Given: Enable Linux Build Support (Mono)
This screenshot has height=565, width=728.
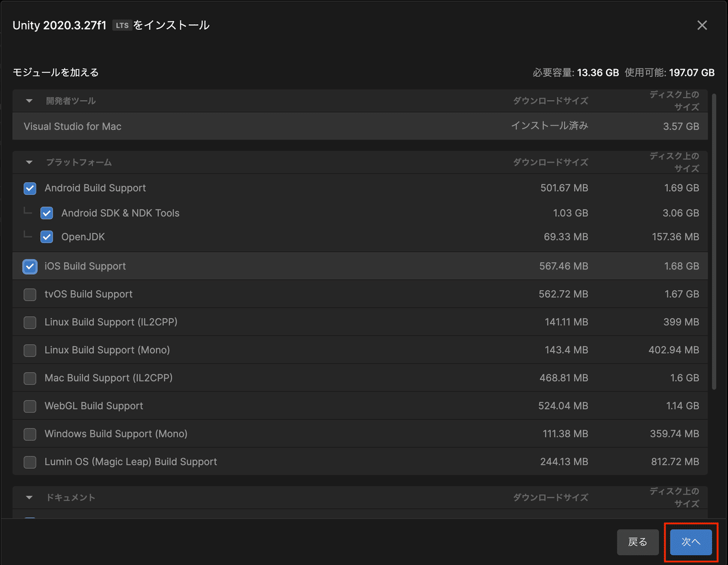Looking at the screenshot, I should point(30,350).
